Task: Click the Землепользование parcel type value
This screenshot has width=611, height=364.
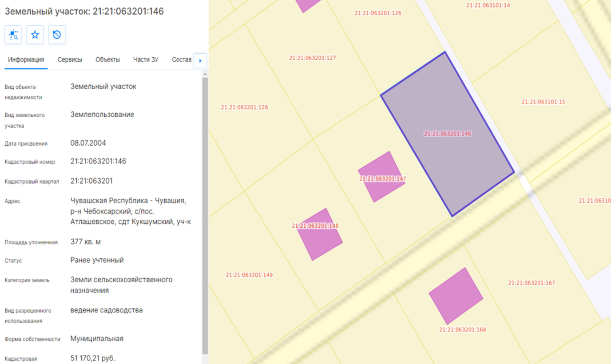Action: tap(102, 115)
